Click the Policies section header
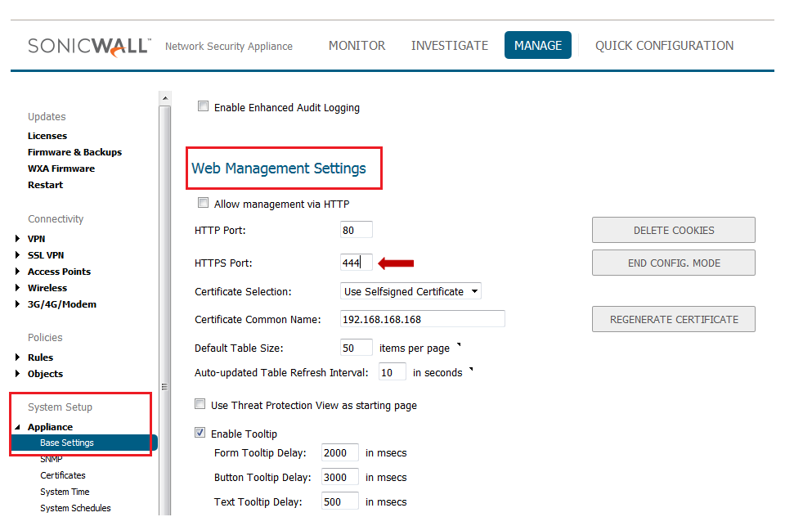The image size is (812, 526). click(x=45, y=337)
